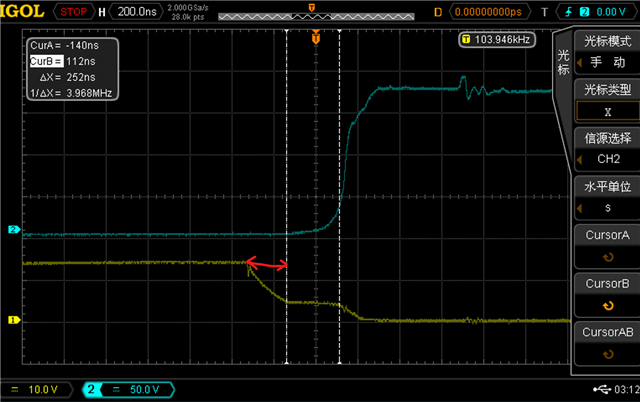This screenshot has width=640, height=402.
Task: Click the channel 1 10.0 V scale label
Action: [43, 389]
